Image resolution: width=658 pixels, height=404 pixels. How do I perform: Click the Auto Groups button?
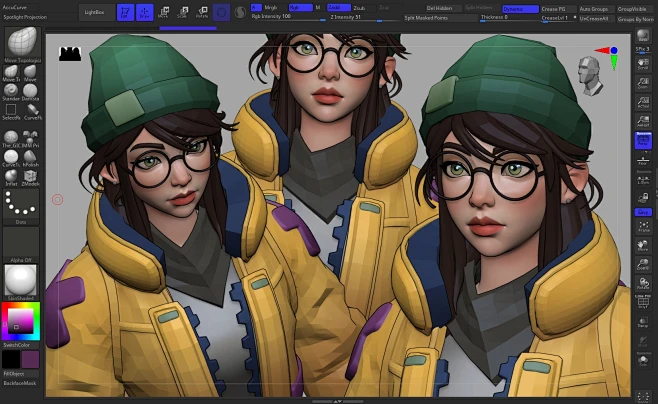click(593, 9)
